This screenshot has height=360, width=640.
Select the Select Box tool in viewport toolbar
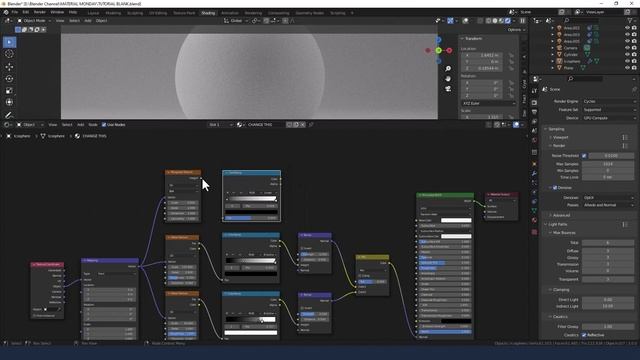click(9, 42)
